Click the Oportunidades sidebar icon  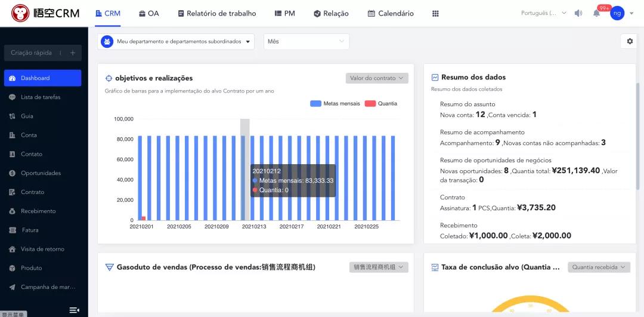tap(13, 173)
